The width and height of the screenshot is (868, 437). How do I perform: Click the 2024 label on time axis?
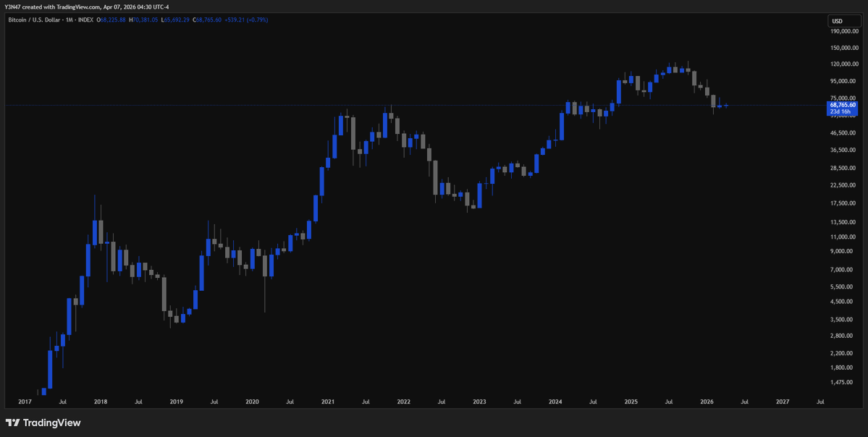555,402
